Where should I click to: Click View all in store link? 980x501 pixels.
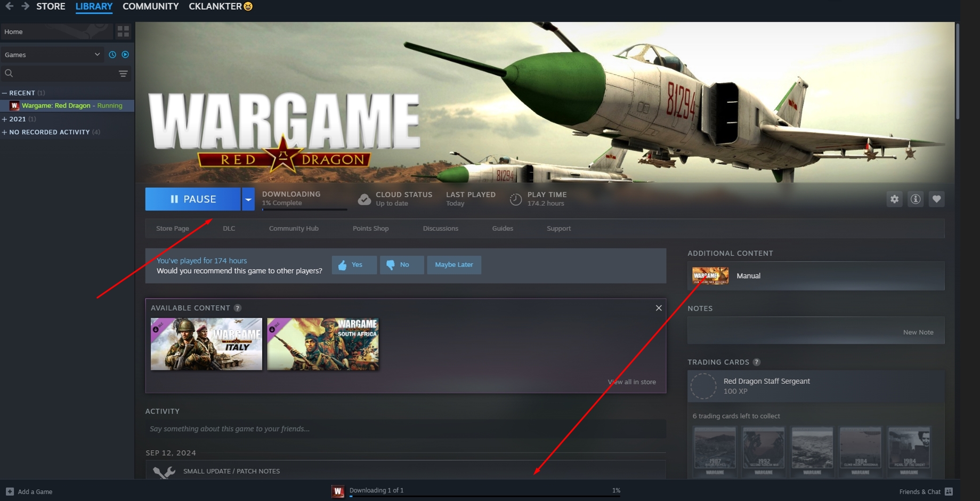(631, 382)
